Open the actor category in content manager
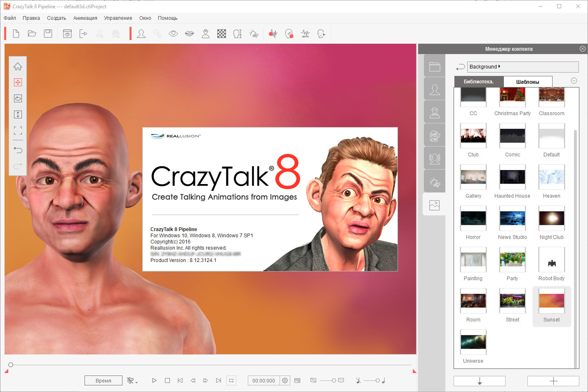588x392 pixels. (435, 89)
